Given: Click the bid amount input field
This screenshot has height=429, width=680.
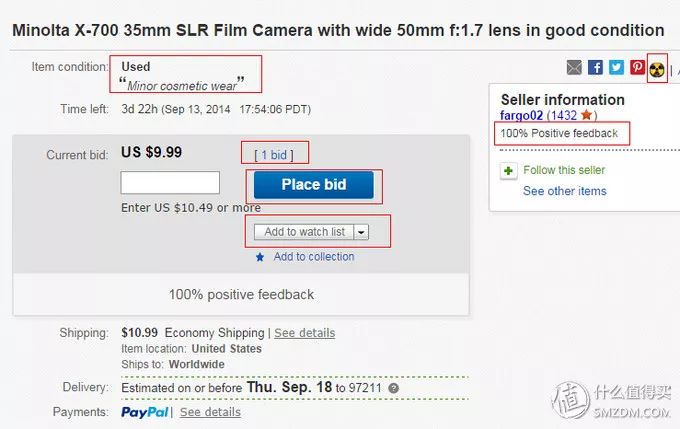Looking at the screenshot, I should [x=170, y=183].
